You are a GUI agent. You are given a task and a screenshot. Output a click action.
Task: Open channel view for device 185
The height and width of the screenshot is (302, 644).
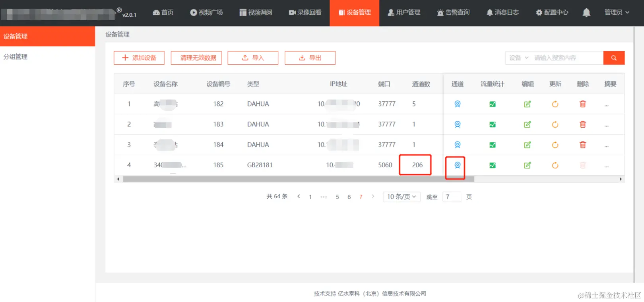(458, 165)
